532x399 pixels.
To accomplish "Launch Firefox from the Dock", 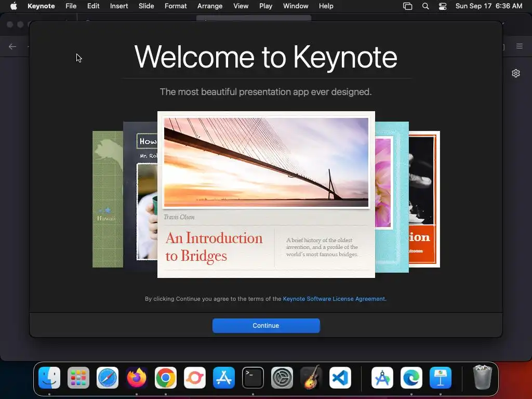I will 137,378.
